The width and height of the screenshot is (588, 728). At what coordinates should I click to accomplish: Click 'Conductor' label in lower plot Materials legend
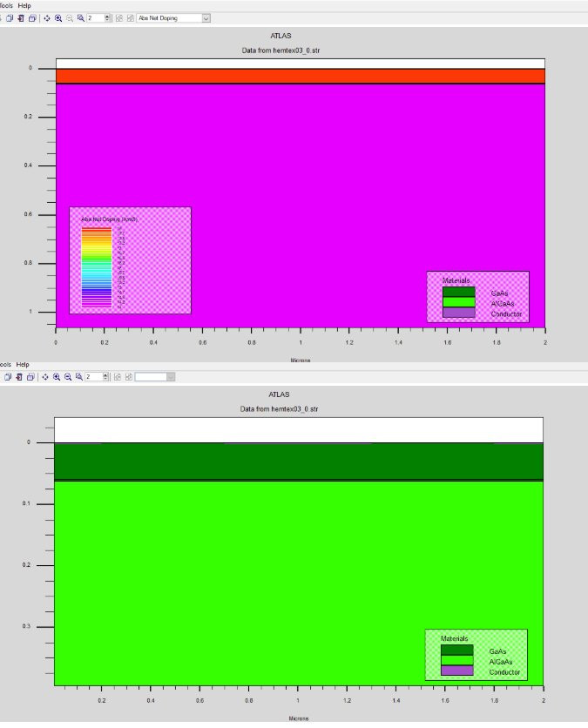coord(504,671)
